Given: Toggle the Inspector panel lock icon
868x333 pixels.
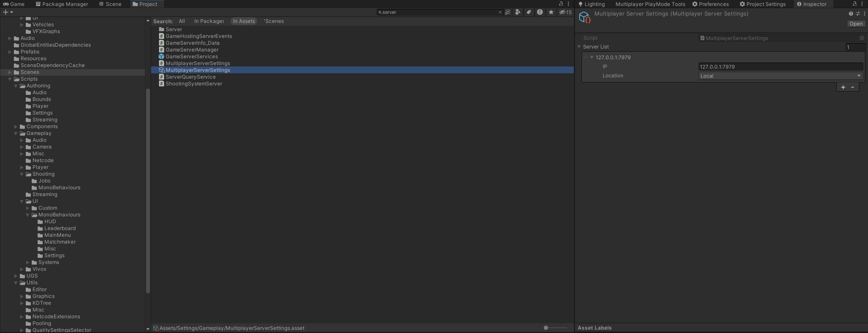Looking at the screenshot, I should [x=854, y=4].
